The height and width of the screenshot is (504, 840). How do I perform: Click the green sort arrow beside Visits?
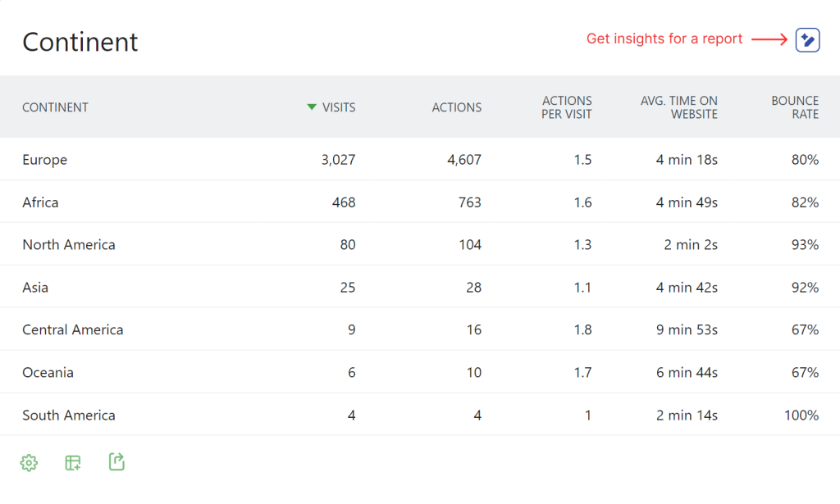click(x=312, y=107)
